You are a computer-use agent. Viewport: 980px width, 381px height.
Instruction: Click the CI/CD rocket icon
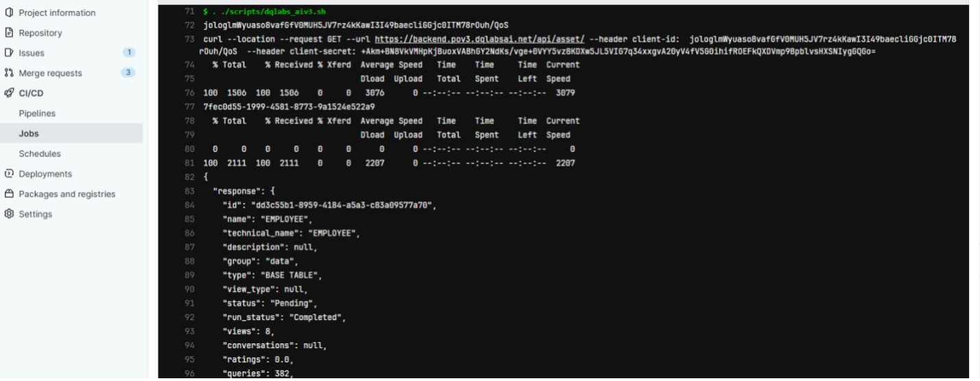(9, 93)
